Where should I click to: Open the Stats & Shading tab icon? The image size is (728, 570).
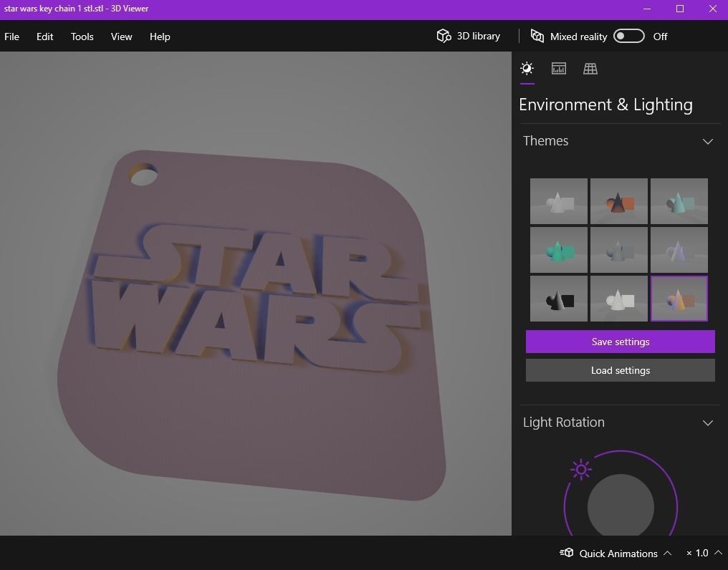[558, 69]
